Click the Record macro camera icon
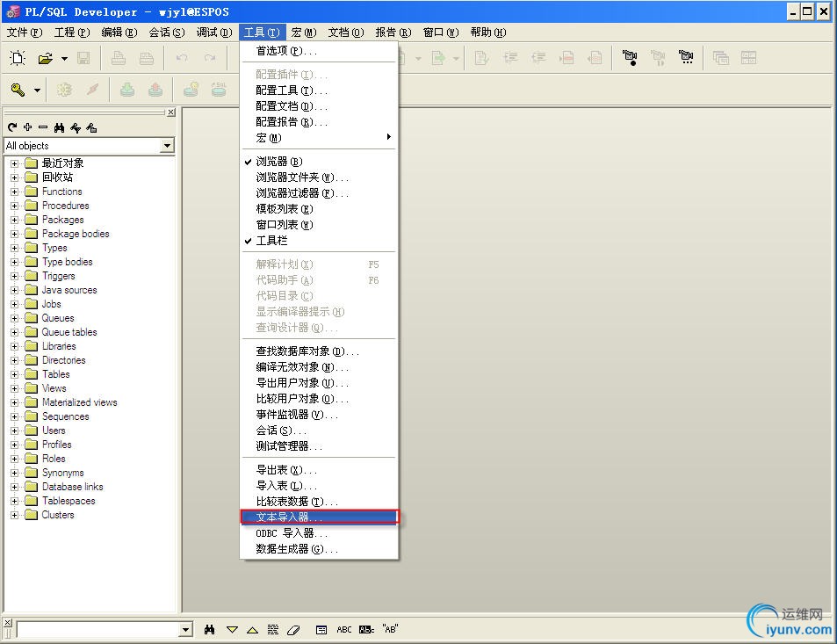837x644 pixels. pos(630,57)
